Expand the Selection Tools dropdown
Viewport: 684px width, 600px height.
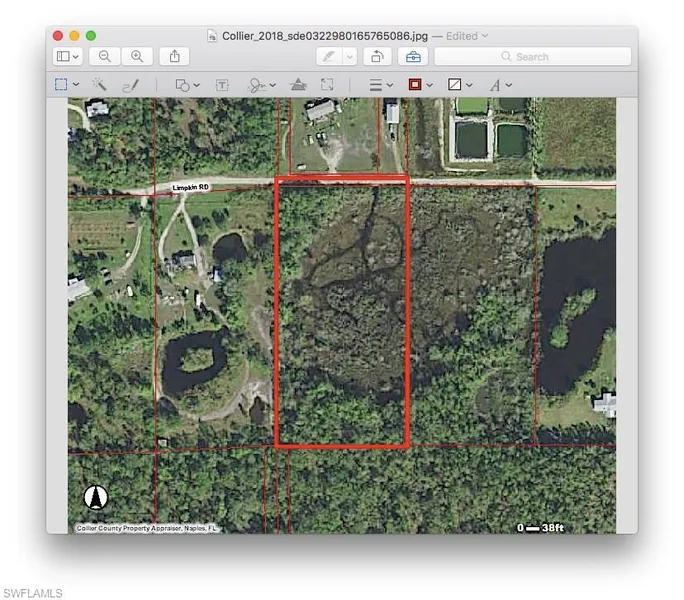(x=67, y=86)
